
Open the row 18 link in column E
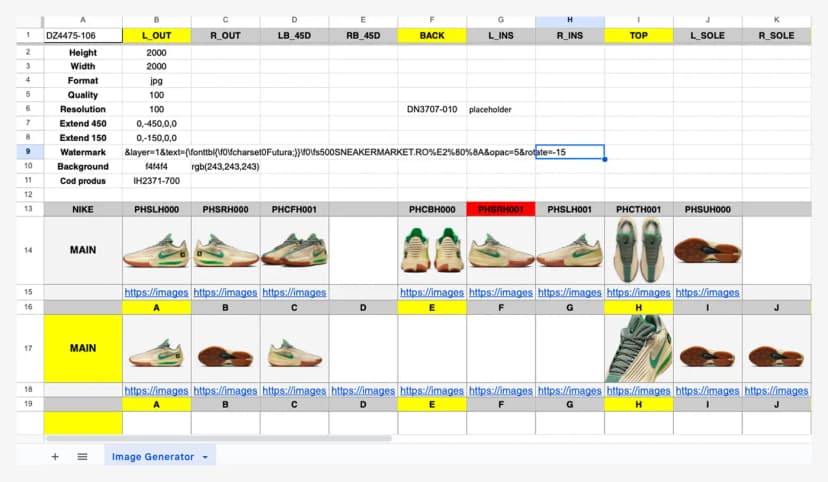tap(431, 390)
